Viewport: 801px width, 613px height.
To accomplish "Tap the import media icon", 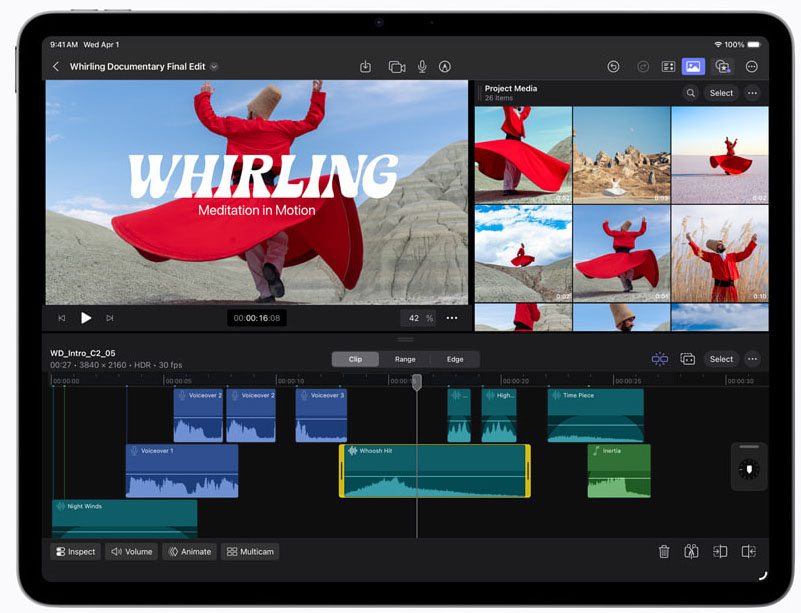I will click(366, 67).
